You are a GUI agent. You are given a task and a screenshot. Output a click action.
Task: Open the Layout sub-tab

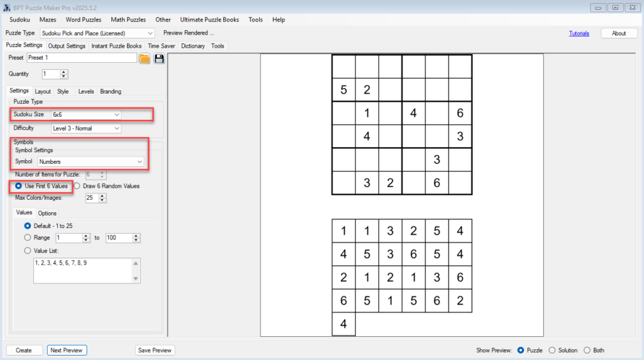(x=43, y=92)
